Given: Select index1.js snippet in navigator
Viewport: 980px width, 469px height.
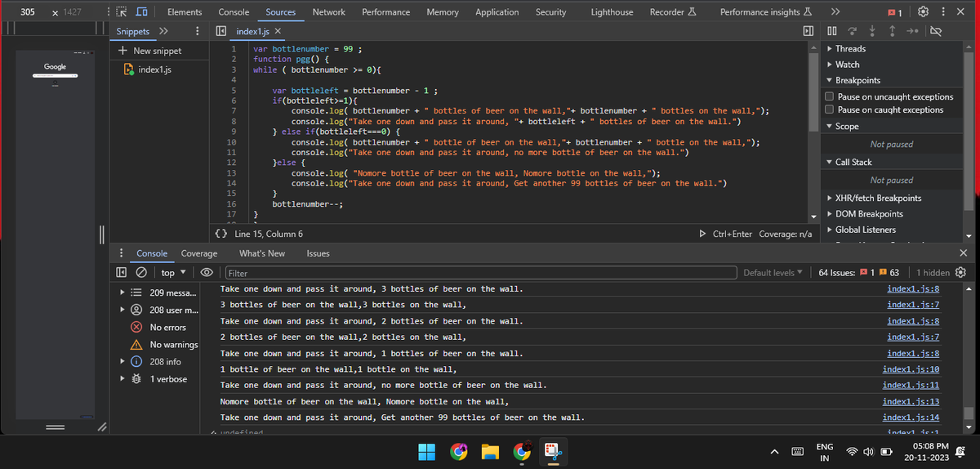Looking at the screenshot, I should pyautogui.click(x=154, y=70).
